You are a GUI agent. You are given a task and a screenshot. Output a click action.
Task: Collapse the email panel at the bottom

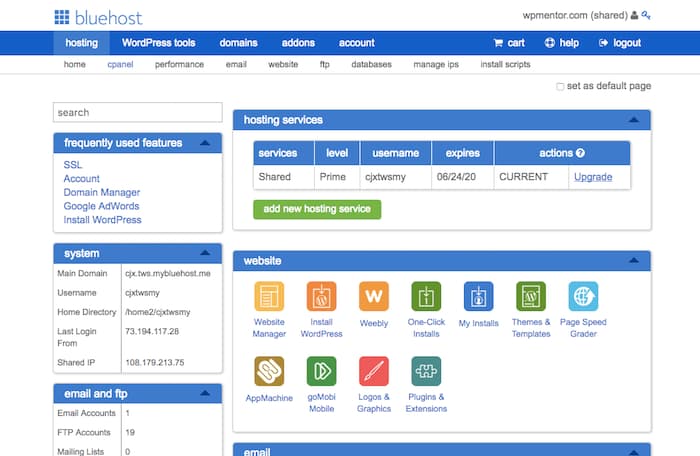coord(633,452)
